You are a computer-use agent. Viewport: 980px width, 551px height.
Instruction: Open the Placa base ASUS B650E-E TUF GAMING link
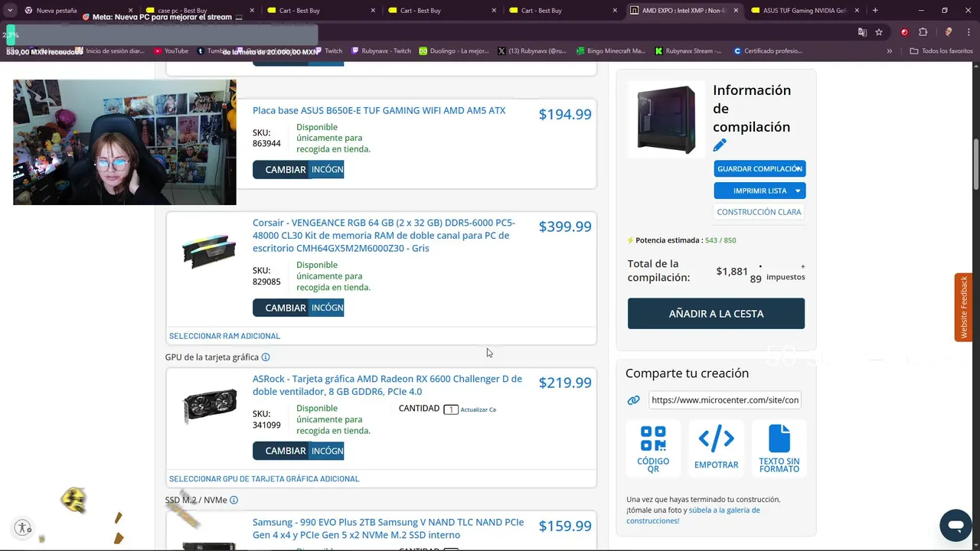[x=379, y=110]
